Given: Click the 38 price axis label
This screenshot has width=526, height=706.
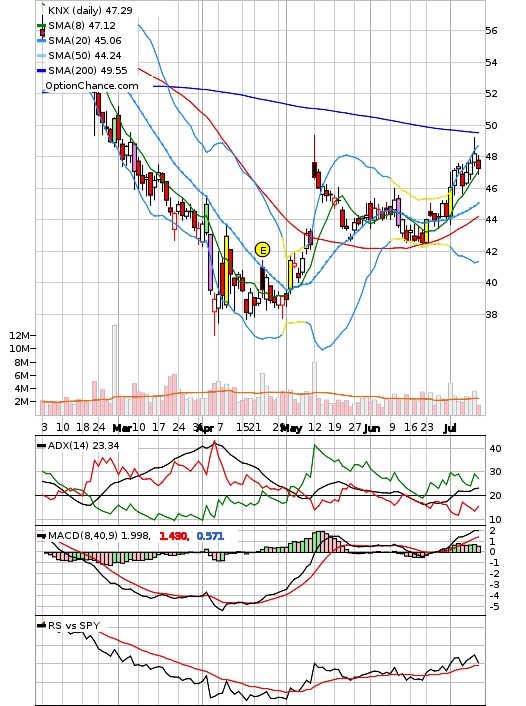Looking at the screenshot, I should click(491, 314).
